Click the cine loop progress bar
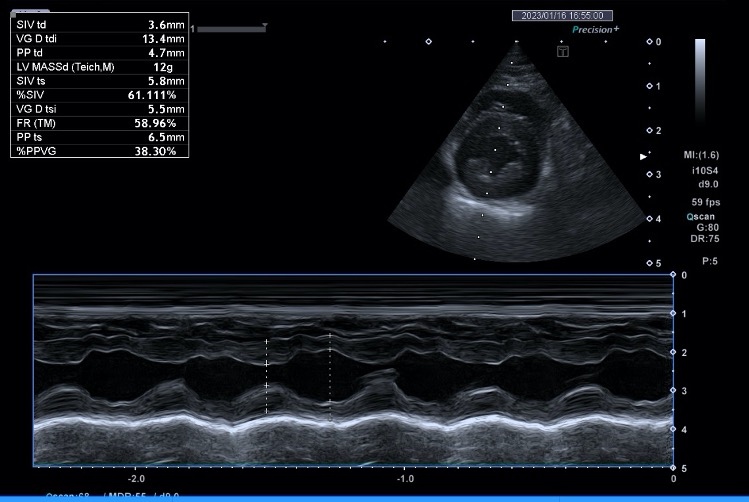This screenshot has height=502, width=749. point(231,30)
